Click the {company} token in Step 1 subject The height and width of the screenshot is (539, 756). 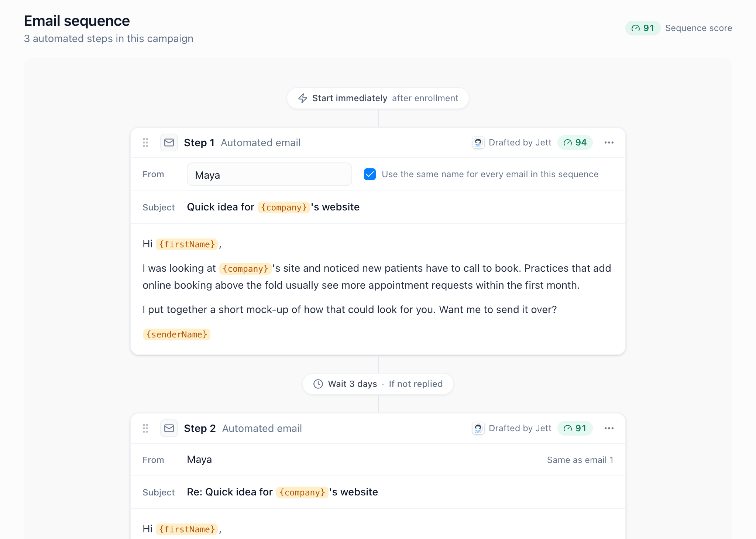coord(283,207)
